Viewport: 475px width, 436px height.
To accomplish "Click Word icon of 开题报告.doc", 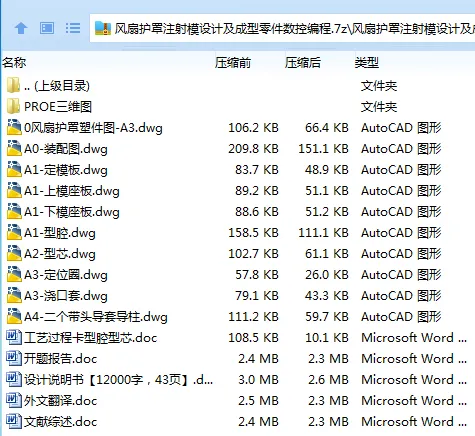I will tap(14, 358).
